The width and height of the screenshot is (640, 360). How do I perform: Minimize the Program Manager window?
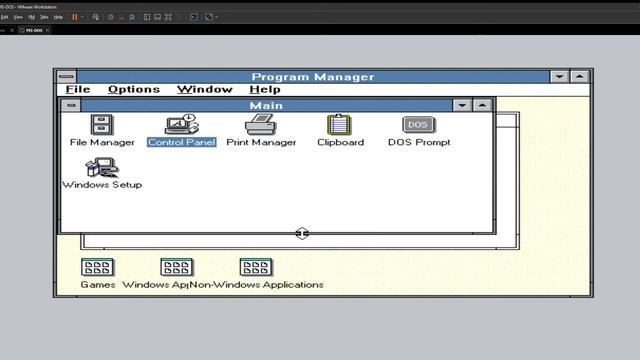tap(559, 76)
